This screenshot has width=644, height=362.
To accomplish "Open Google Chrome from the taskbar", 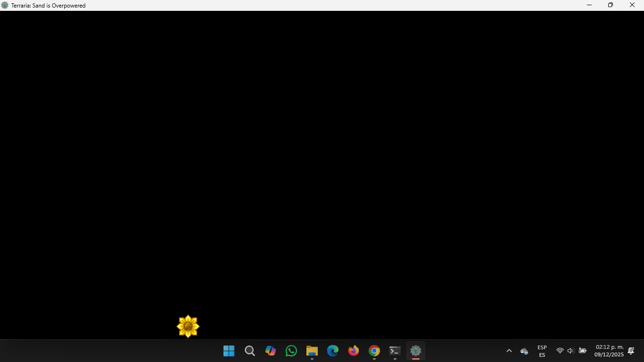I will [374, 351].
